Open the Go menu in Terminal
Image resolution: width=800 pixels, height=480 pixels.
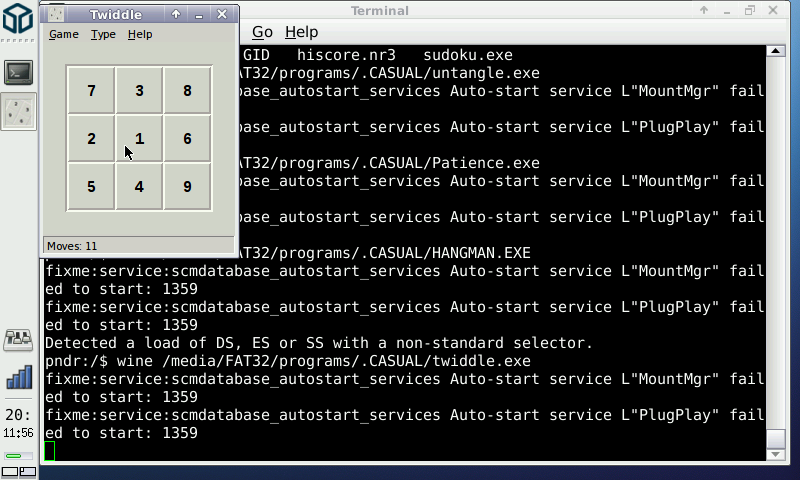click(262, 32)
